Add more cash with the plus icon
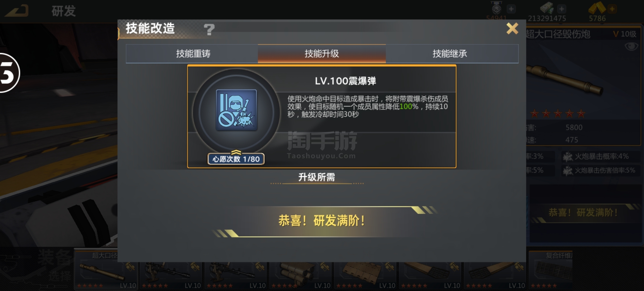 (561, 9)
